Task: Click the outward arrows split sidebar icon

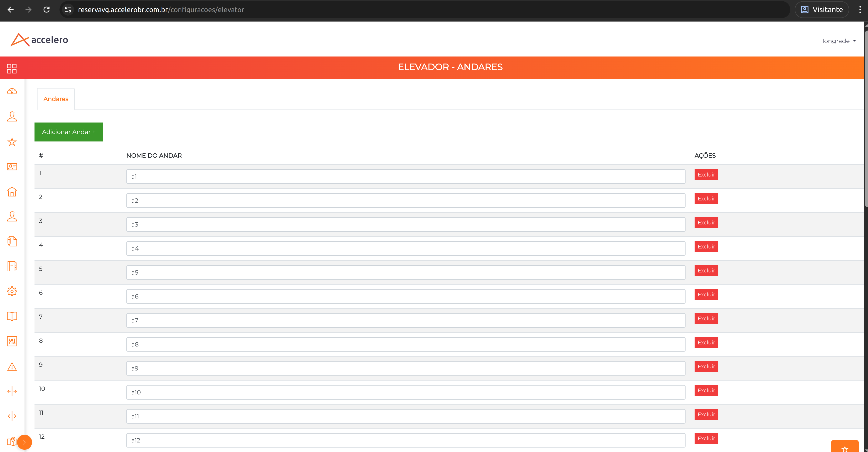Action: point(12,391)
